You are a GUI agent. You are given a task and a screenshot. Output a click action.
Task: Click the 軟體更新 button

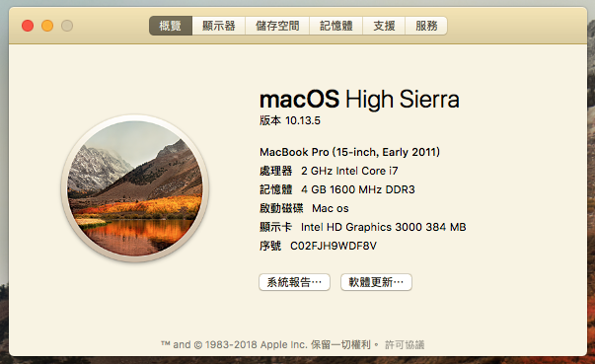point(376,282)
